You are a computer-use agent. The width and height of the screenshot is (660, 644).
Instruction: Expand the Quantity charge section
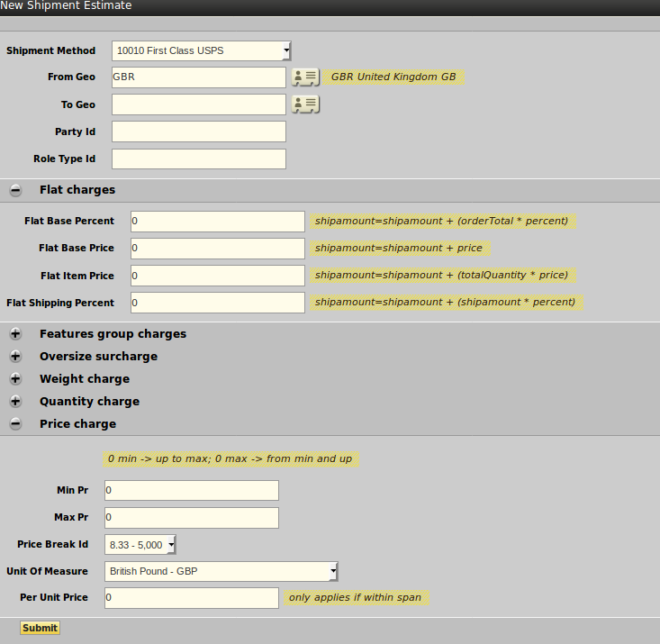pyautogui.click(x=16, y=402)
